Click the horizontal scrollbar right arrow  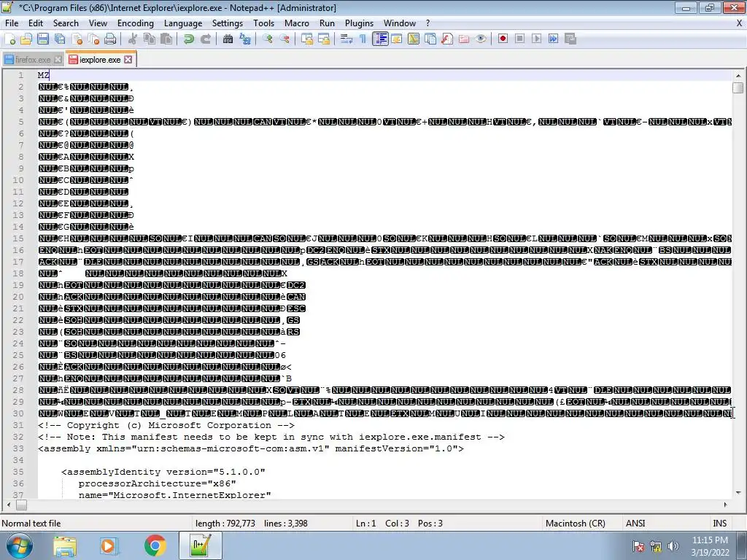tap(726, 505)
